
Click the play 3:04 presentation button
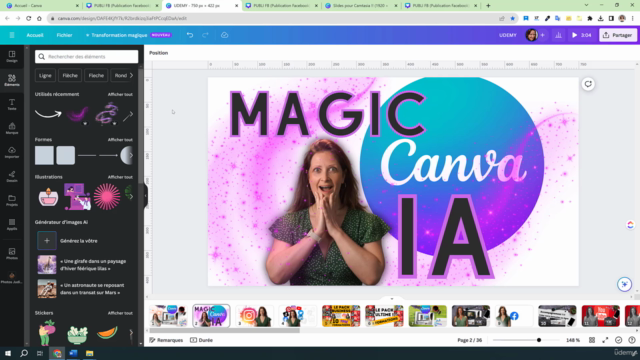tap(582, 35)
